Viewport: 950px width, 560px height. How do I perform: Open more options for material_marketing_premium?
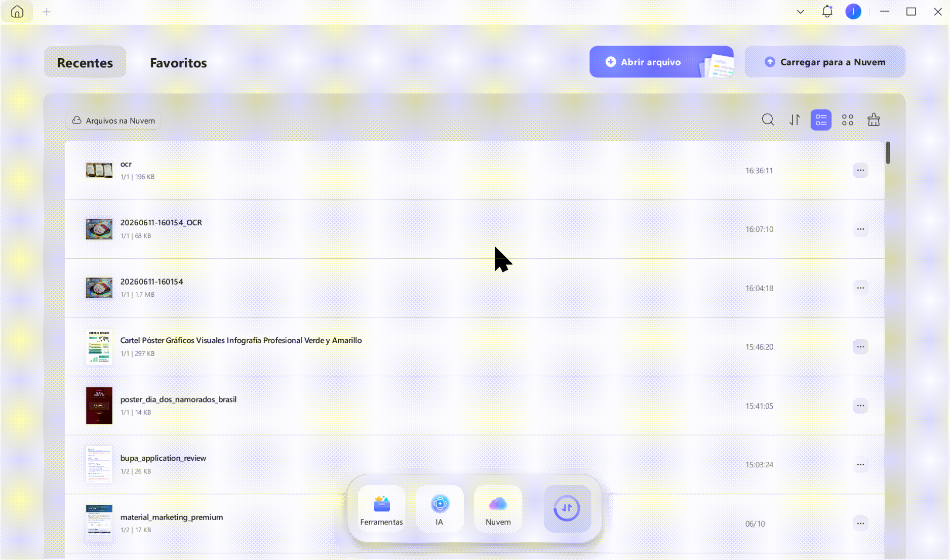click(x=860, y=524)
